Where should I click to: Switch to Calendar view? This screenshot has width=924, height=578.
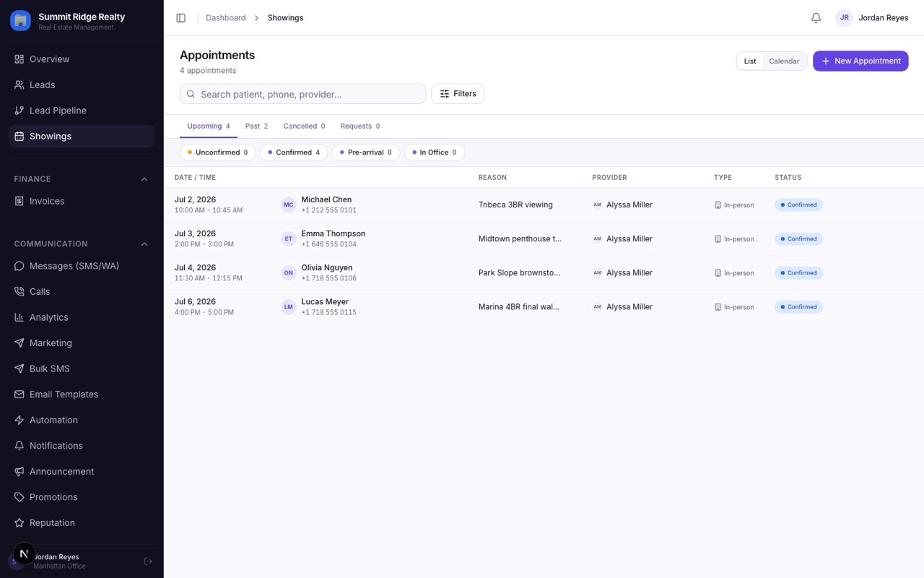coord(784,61)
